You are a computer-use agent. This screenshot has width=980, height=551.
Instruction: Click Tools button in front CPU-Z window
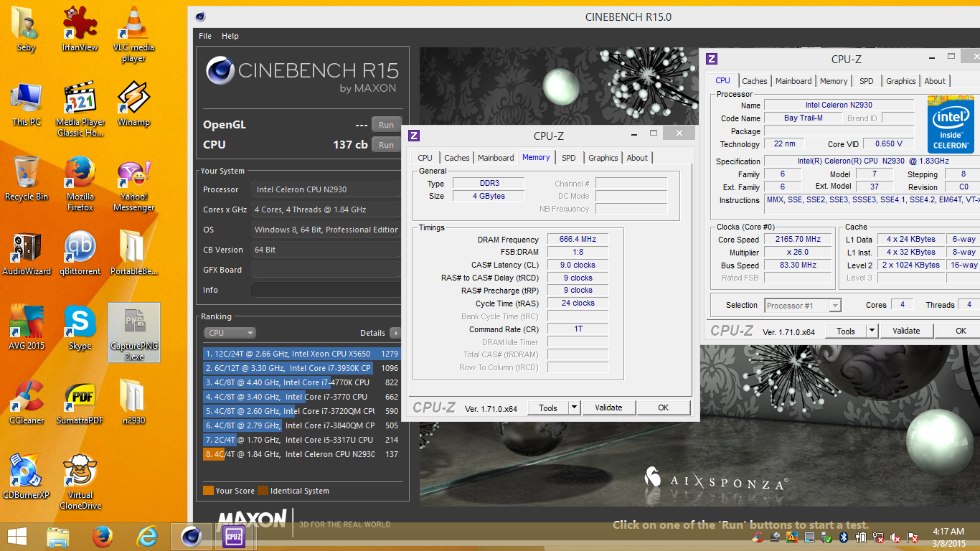coord(548,408)
